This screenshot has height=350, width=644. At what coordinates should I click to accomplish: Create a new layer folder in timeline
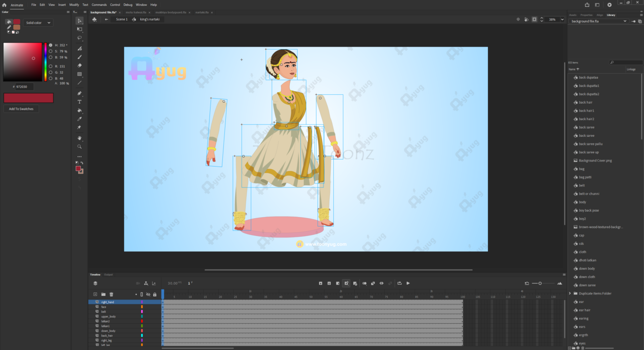point(104,294)
